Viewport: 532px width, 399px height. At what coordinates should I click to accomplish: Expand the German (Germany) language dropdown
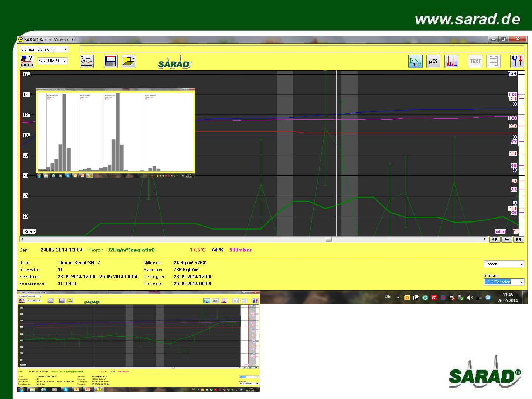(x=44, y=49)
